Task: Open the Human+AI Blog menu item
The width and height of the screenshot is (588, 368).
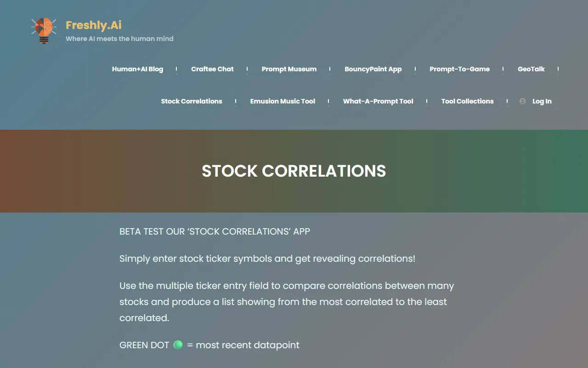Action: [137, 69]
